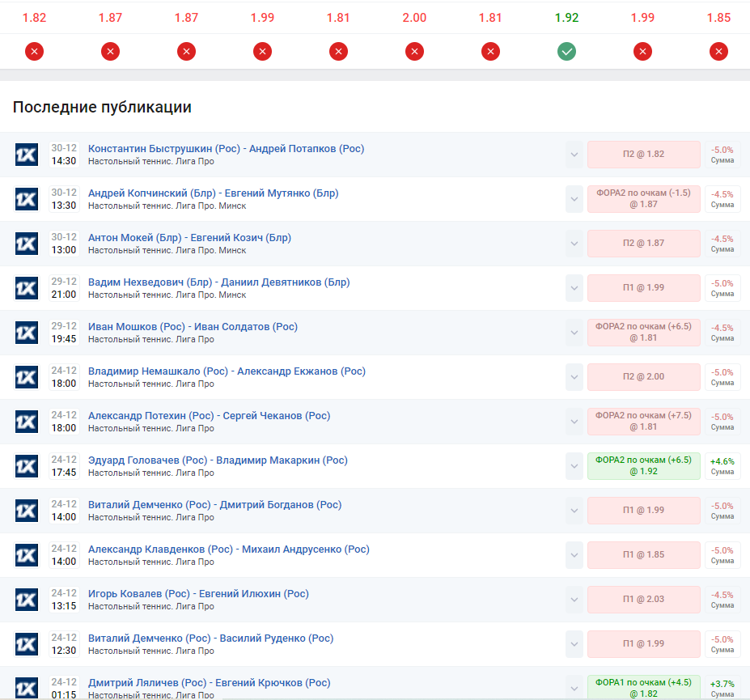This screenshot has width=750, height=700.
Task: Open match Александр Клавденков - Михаил Андрусенко
Action: pyautogui.click(x=228, y=549)
